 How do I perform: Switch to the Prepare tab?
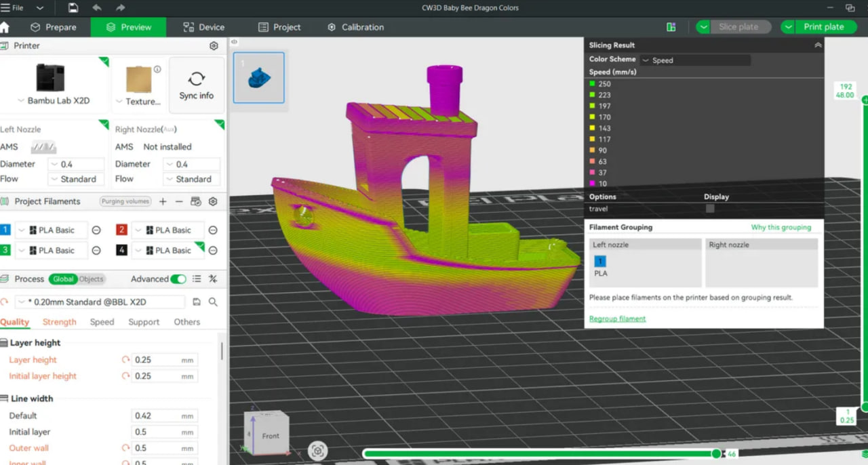click(53, 27)
